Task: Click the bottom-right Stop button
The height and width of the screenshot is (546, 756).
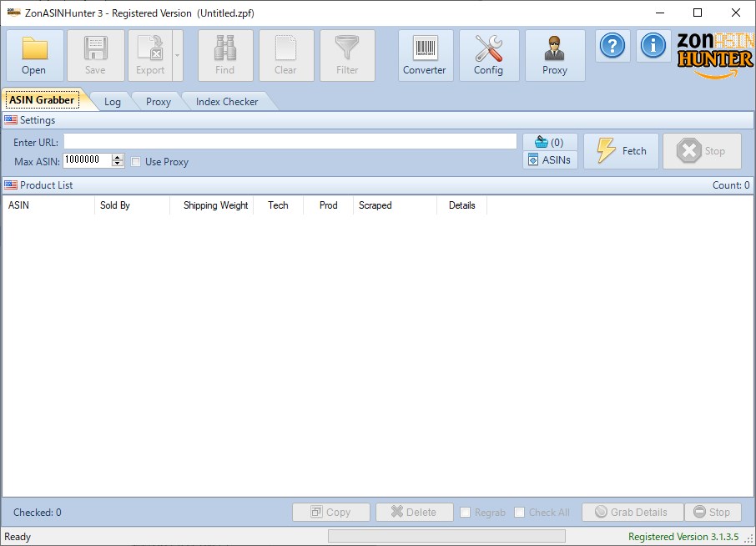Action: click(713, 512)
